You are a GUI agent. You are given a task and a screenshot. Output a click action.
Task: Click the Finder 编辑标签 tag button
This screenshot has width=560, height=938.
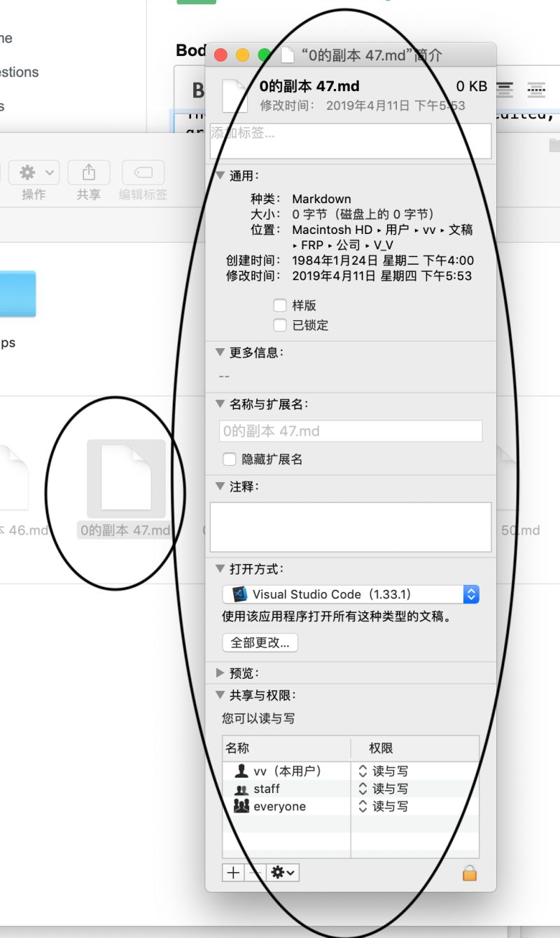point(143,172)
